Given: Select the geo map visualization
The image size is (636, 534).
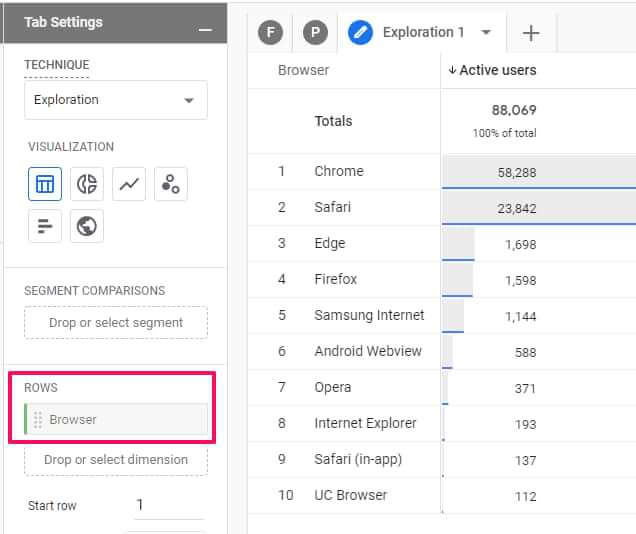Looking at the screenshot, I should coord(87,226).
